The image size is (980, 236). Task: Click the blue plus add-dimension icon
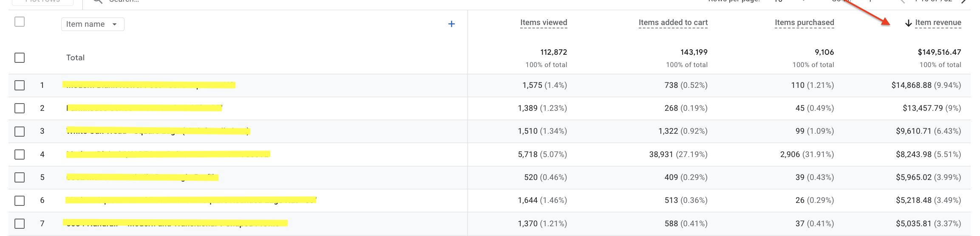coord(451,24)
